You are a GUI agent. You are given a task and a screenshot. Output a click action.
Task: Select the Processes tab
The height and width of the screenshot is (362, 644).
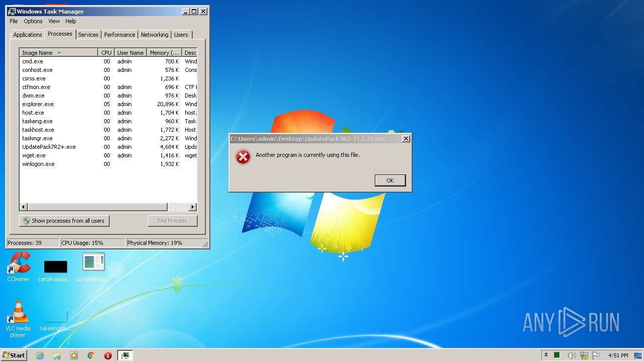coord(60,34)
